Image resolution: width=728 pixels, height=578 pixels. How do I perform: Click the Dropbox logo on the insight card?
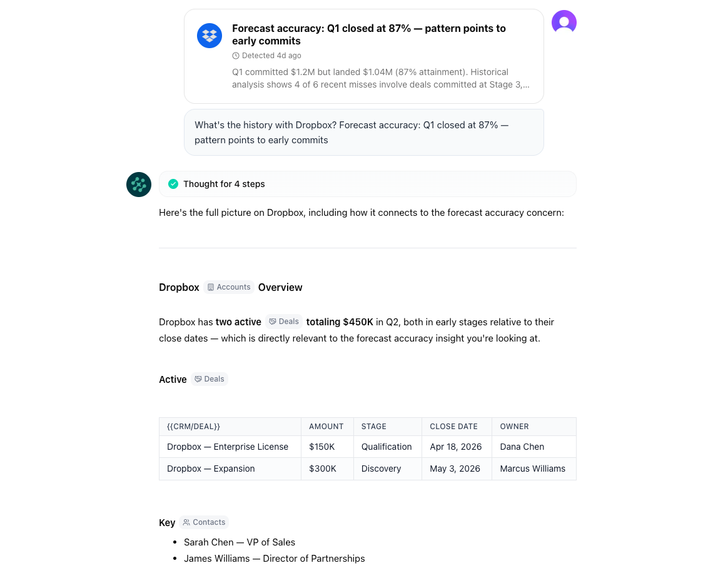click(210, 36)
